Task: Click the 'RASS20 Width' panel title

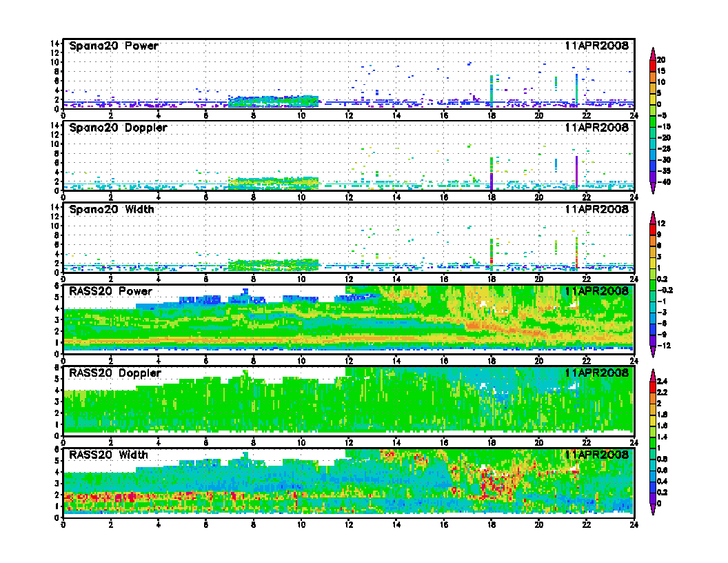Action: (x=108, y=455)
